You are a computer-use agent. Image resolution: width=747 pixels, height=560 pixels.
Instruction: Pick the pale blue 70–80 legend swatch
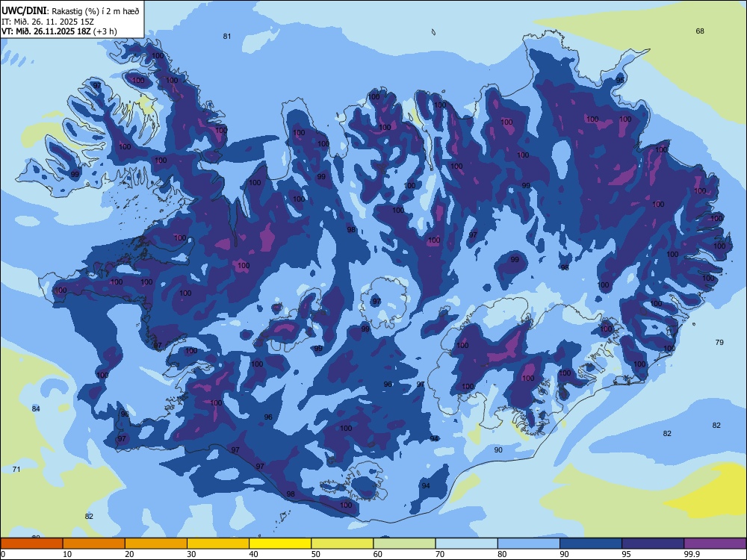[x=467, y=544]
